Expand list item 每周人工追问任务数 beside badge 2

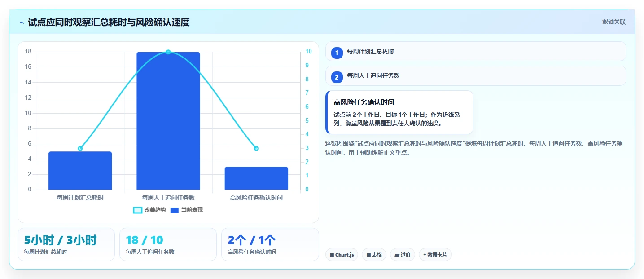point(476,75)
